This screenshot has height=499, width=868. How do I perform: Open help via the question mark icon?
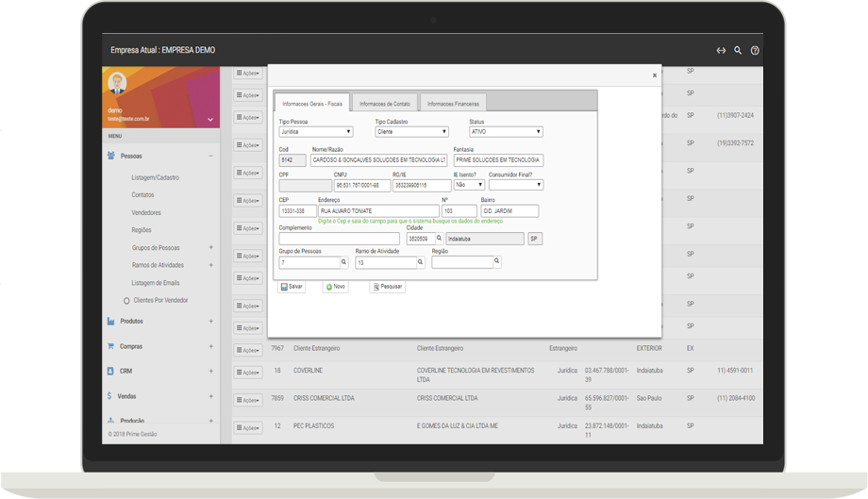click(x=755, y=51)
